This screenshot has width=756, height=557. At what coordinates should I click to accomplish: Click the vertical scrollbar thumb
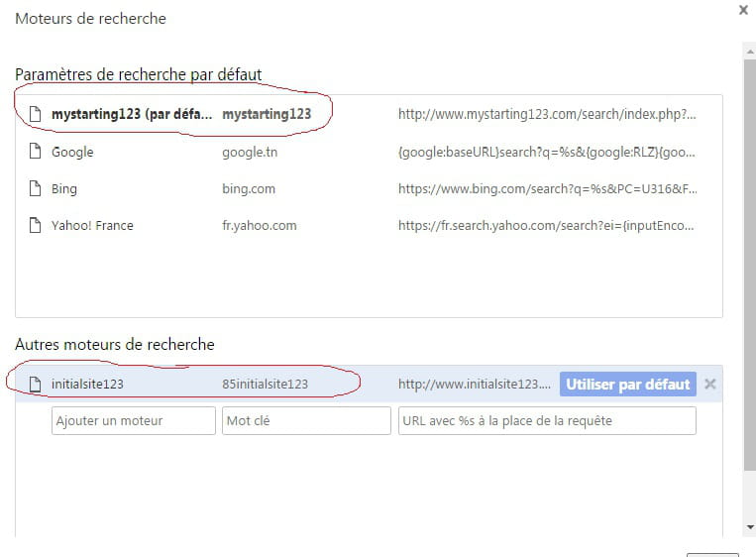(750, 265)
